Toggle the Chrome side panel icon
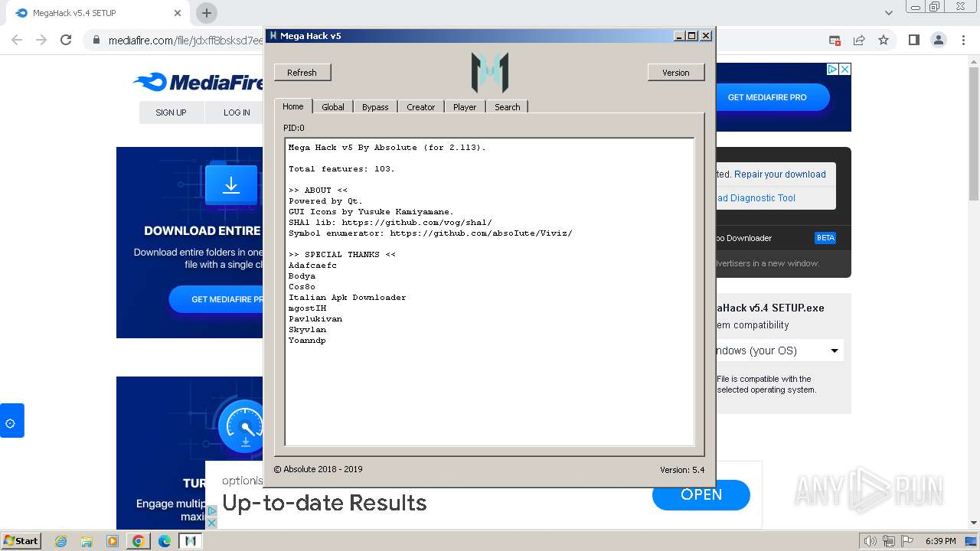 pyautogui.click(x=913, y=40)
